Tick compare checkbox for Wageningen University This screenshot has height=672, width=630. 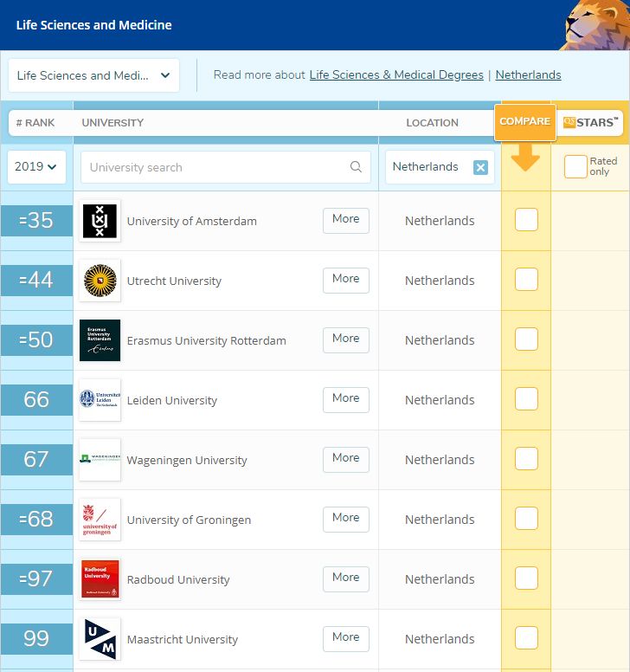coord(526,459)
